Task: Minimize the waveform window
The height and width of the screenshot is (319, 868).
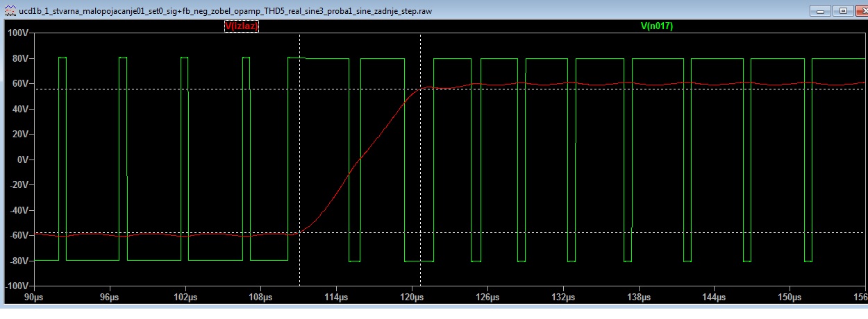Action: click(x=821, y=10)
